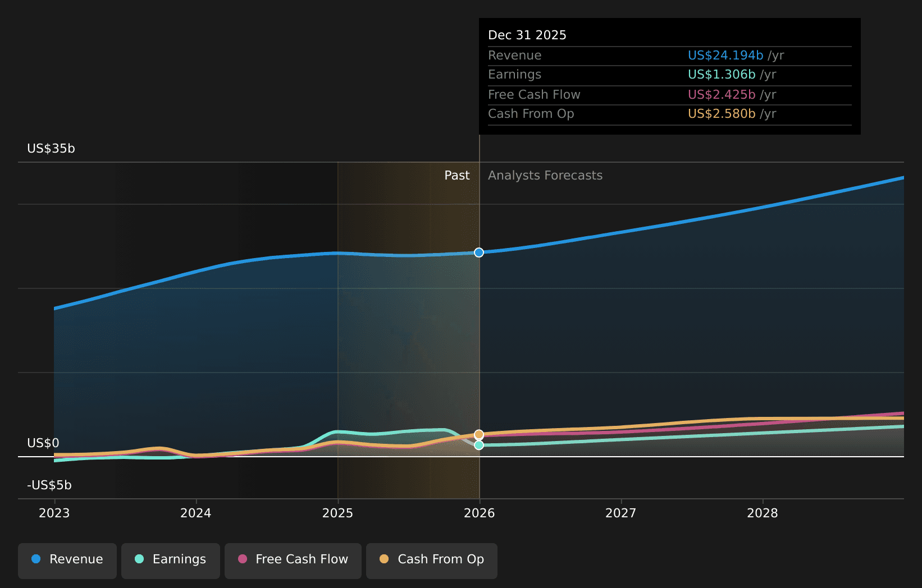The width and height of the screenshot is (922, 588).
Task: Toggle the Earnings series legend button
Action: [171, 561]
